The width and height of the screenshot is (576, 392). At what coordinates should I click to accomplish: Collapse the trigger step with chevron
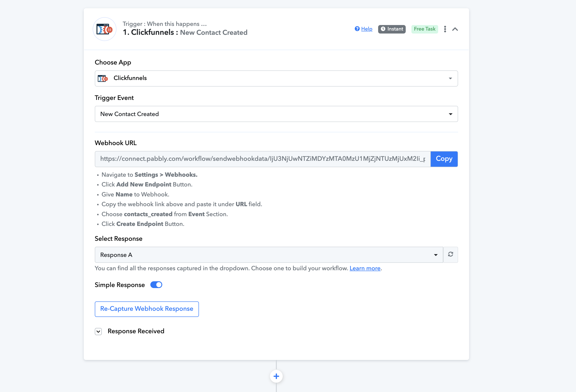pos(455,29)
